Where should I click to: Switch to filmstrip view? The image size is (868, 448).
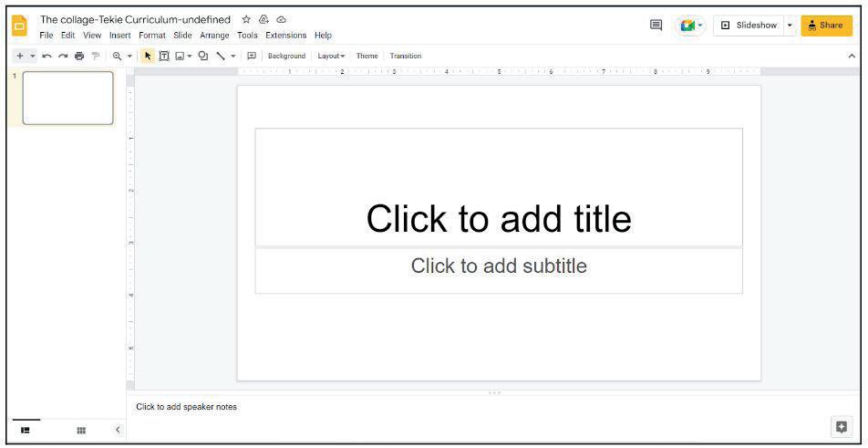(25, 430)
